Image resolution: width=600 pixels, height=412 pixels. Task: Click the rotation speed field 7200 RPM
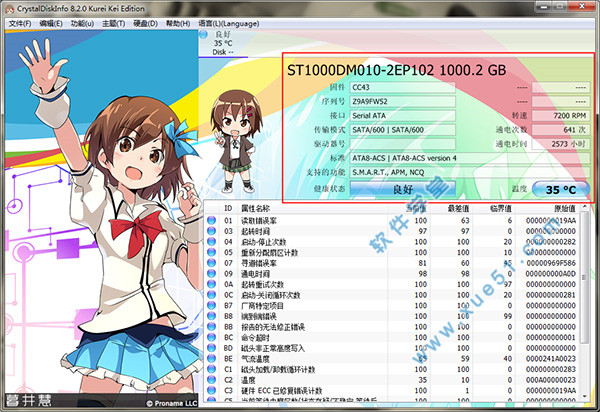coord(561,116)
